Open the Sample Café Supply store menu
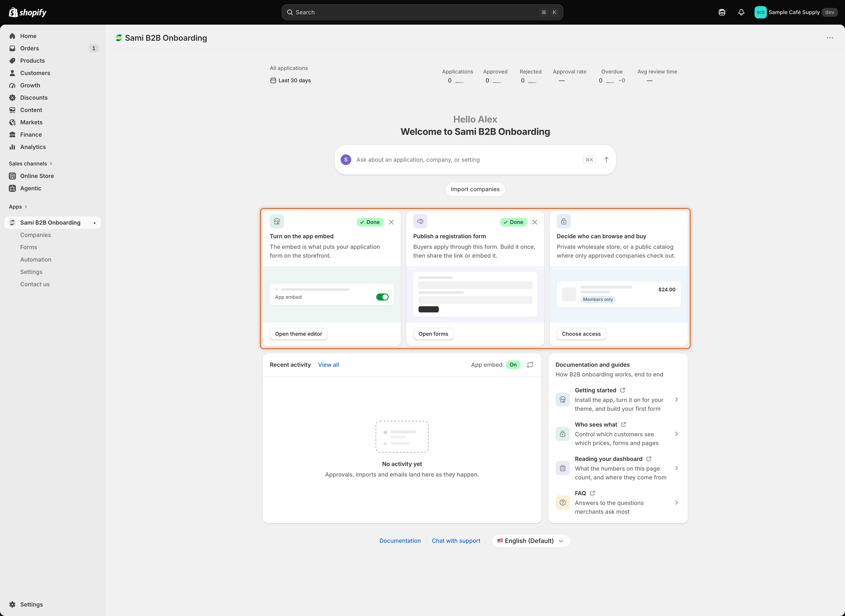This screenshot has height=616, width=845. 796,12
